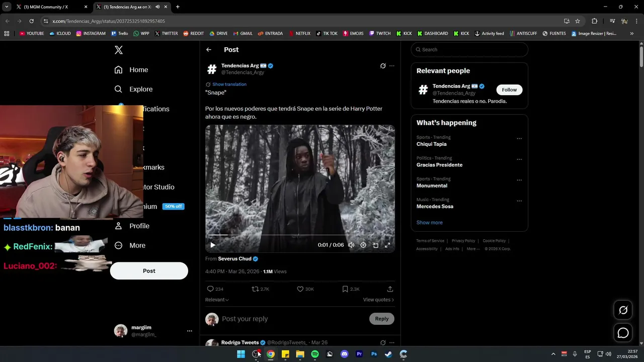Open floating messages chat button
Image resolution: width=644 pixels, height=362 pixels.
(623, 333)
